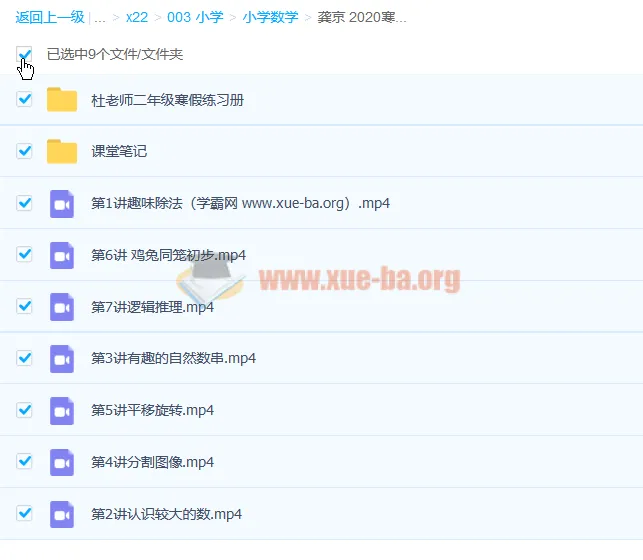Screen dimensions: 643x560
Task: Uncheck checkbox for 第5讲平移旋转.mp4
Action: click(25, 410)
